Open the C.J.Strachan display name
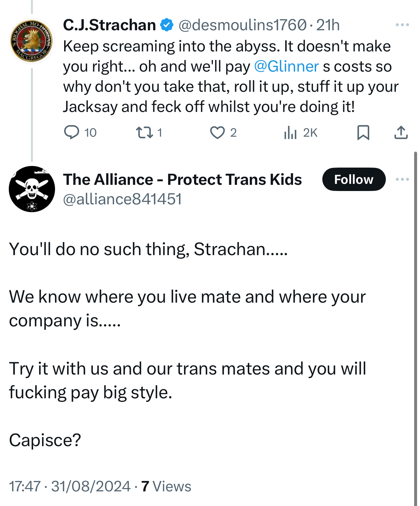Viewport: 420px width, 506px height. [x=109, y=25]
